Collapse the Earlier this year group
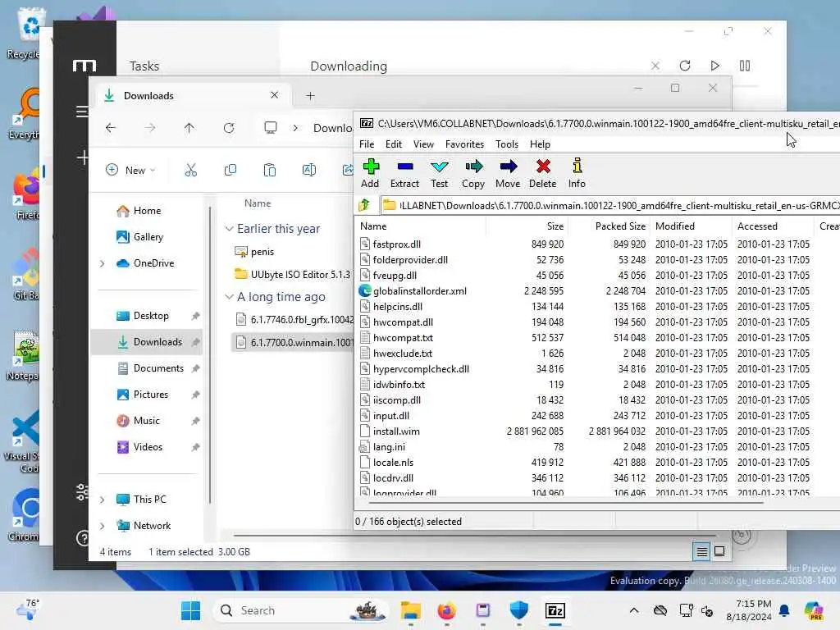This screenshot has height=630, width=840. 230,229
